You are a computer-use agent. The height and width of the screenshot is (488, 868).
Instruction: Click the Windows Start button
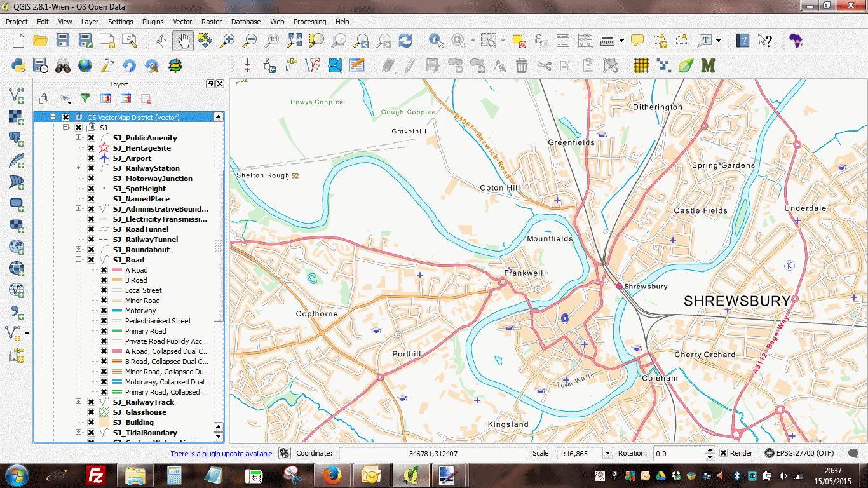[x=16, y=475]
